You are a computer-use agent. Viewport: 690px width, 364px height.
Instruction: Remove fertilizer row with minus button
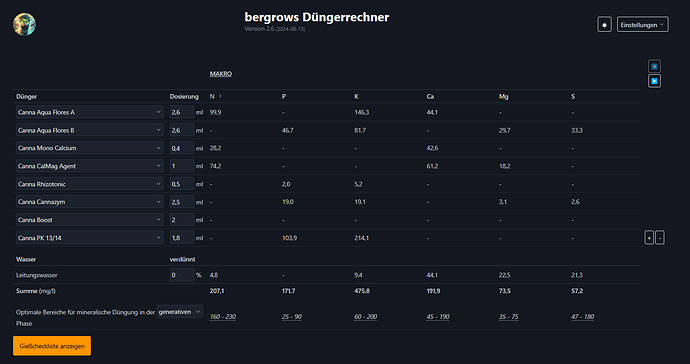tap(660, 238)
